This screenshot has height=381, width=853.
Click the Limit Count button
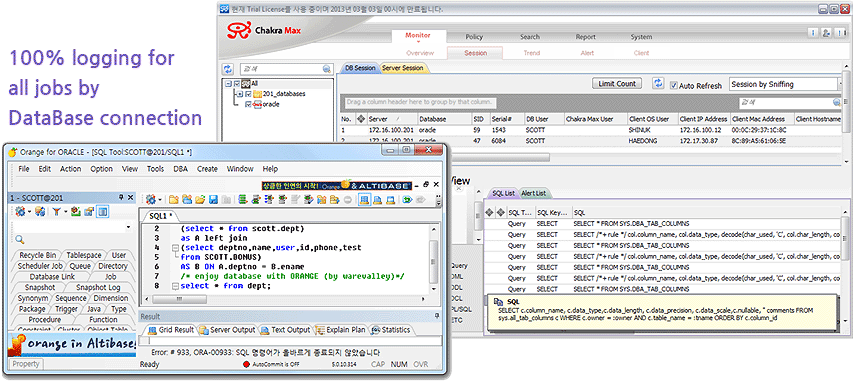pos(617,84)
